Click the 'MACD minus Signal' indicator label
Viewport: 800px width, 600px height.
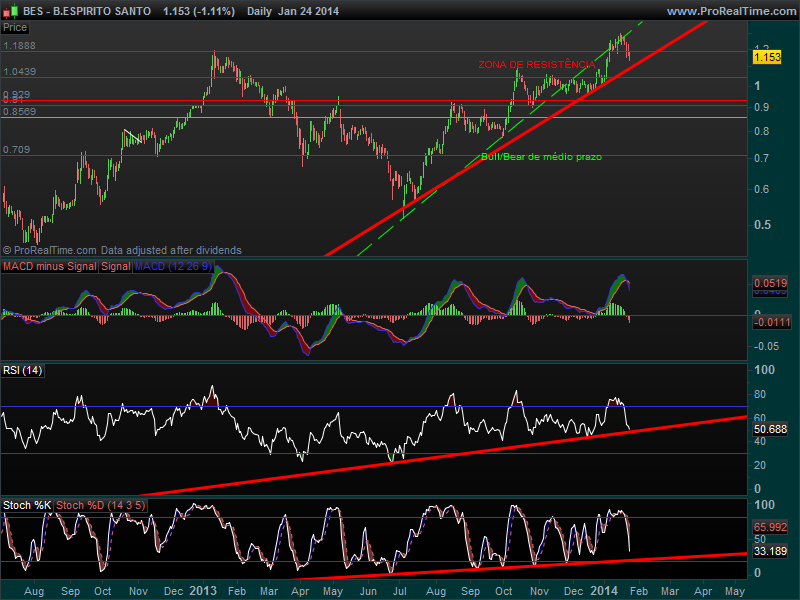coord(49,266)
